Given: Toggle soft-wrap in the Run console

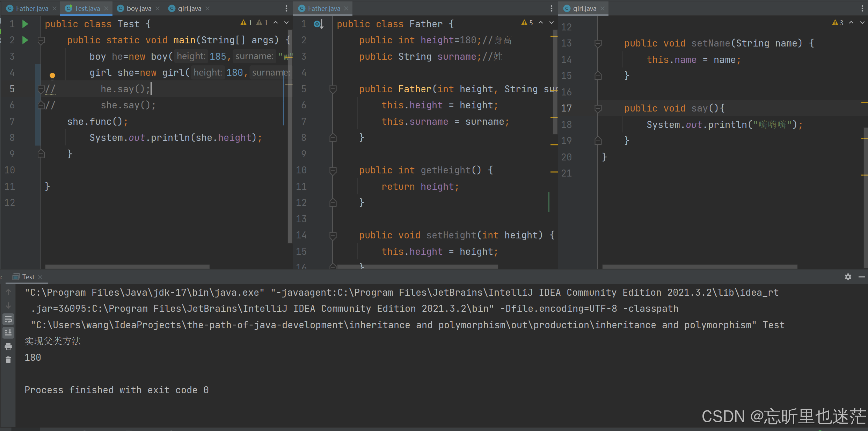Looking at the screenshot, I should (8, 319).
